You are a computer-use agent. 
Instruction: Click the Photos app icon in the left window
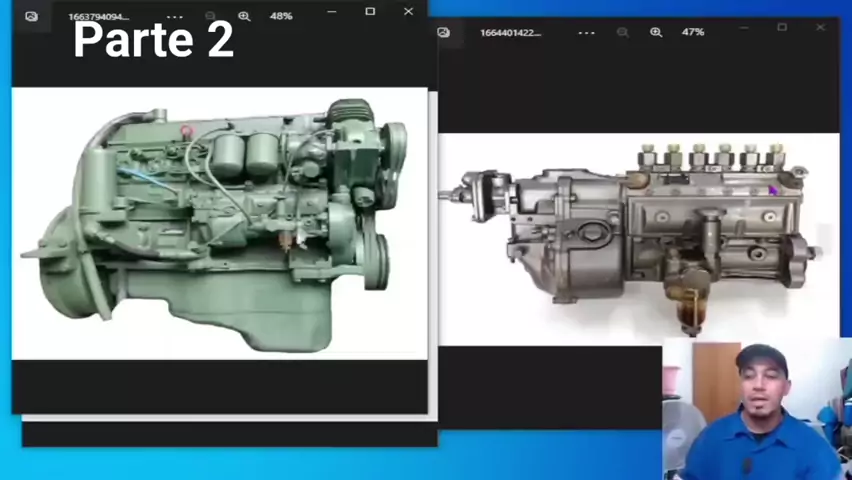click(31, 16)
